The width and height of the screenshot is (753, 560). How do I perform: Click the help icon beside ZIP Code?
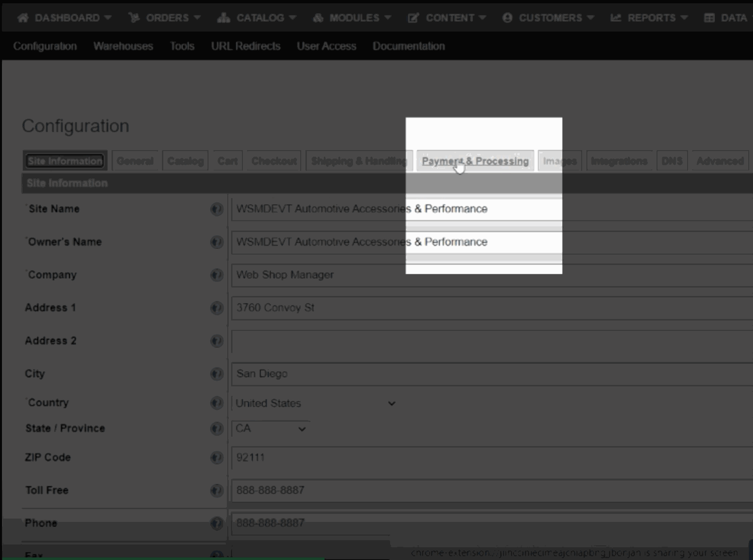pos(216,457)
